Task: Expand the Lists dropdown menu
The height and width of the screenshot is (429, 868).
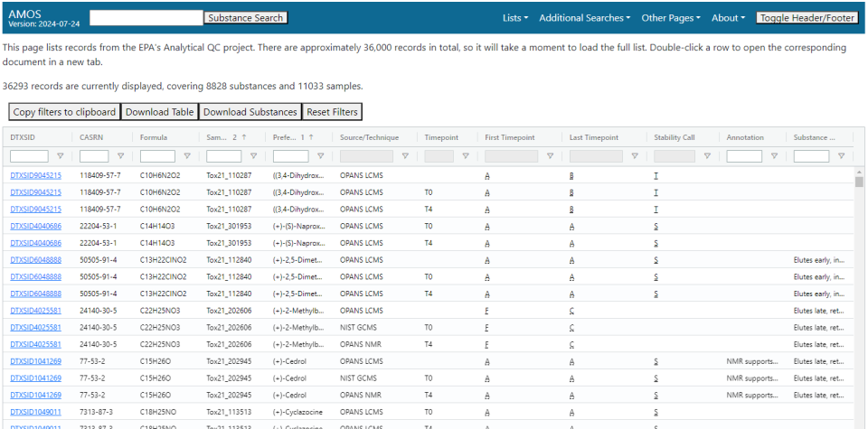Action: click(x=515, y=18)
